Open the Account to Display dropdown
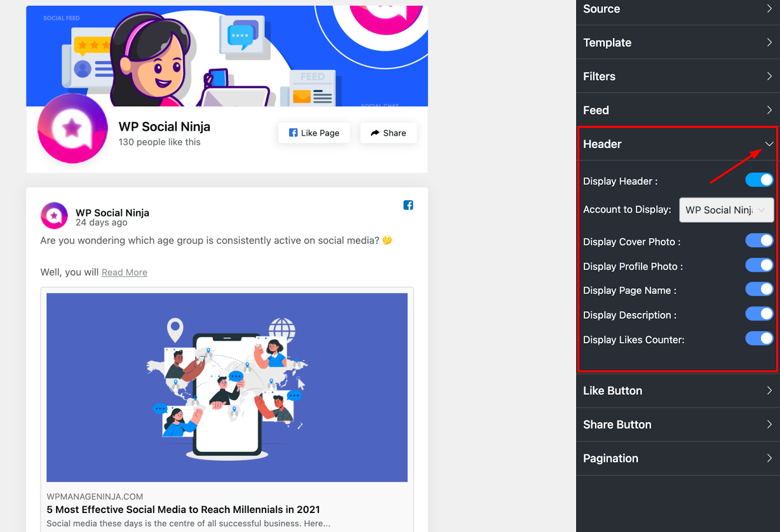This screenshot has width=780, height=532. pos(726,210)
